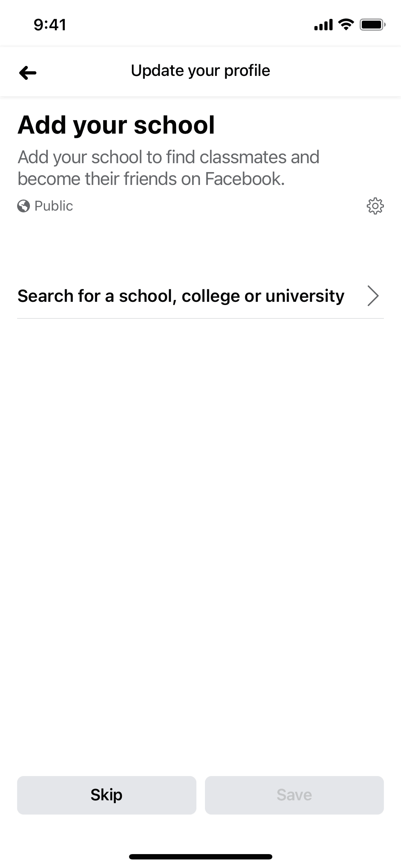Expand school search using the right chevron
The width and height of the screenshot is (401, 868).
point(373,296)
